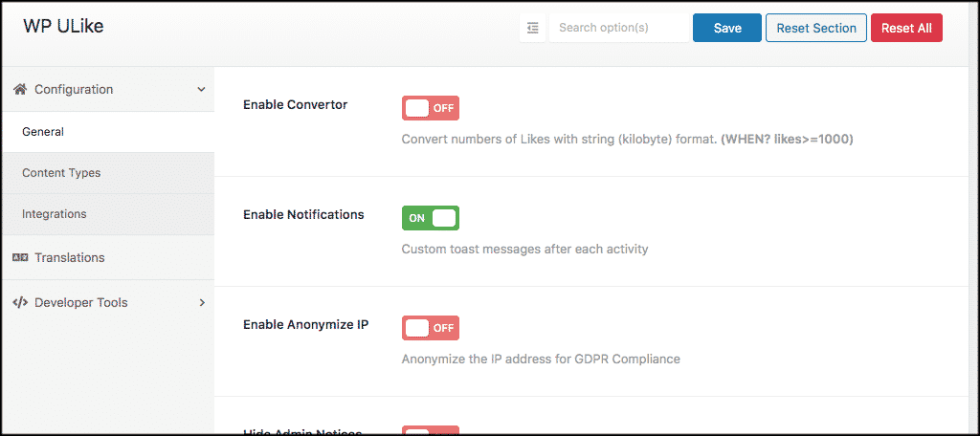The width and height of the screenshot is (980, 436).
Task: Click the red Reset All button
Action: 906,28
